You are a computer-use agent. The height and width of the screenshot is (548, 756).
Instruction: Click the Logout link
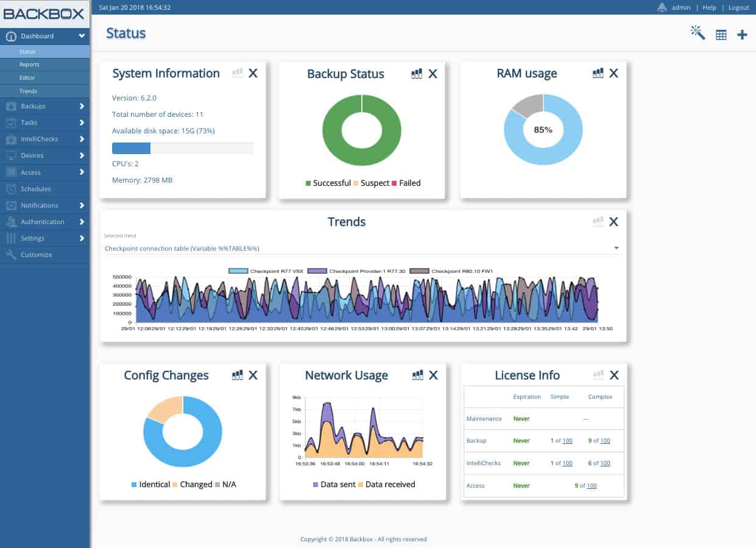coord(738,7)
